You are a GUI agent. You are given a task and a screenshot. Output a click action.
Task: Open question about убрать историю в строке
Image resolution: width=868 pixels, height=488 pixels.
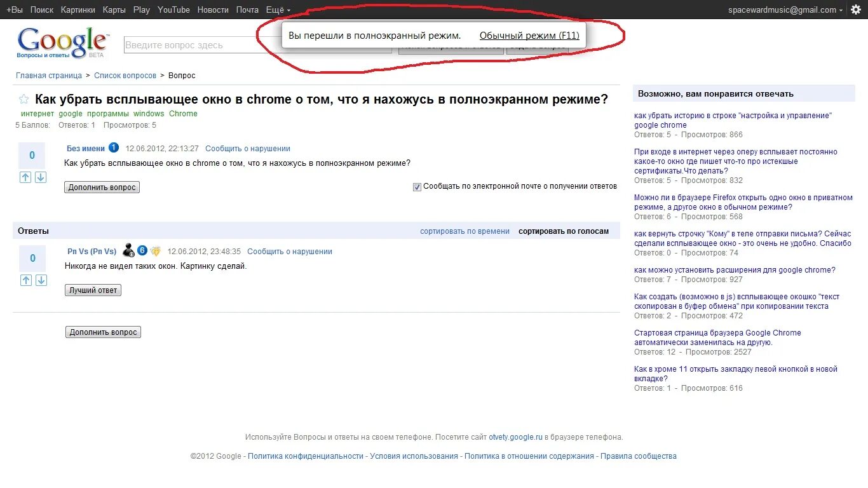click(733, 120)
